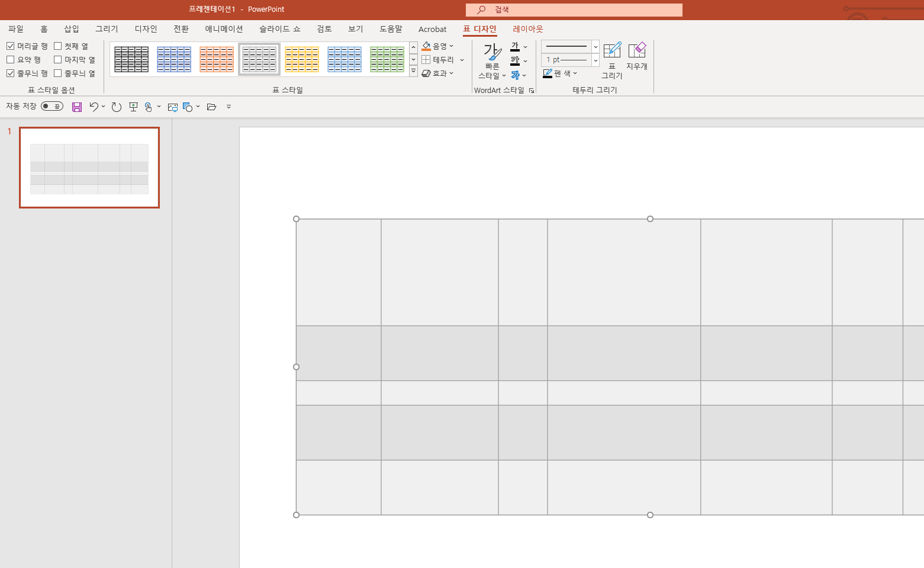Toggle the Last Column (마지막 열) checkbox
Viewport: 924px width, 568px height.
pyautogui.click(x=58, y=60)
